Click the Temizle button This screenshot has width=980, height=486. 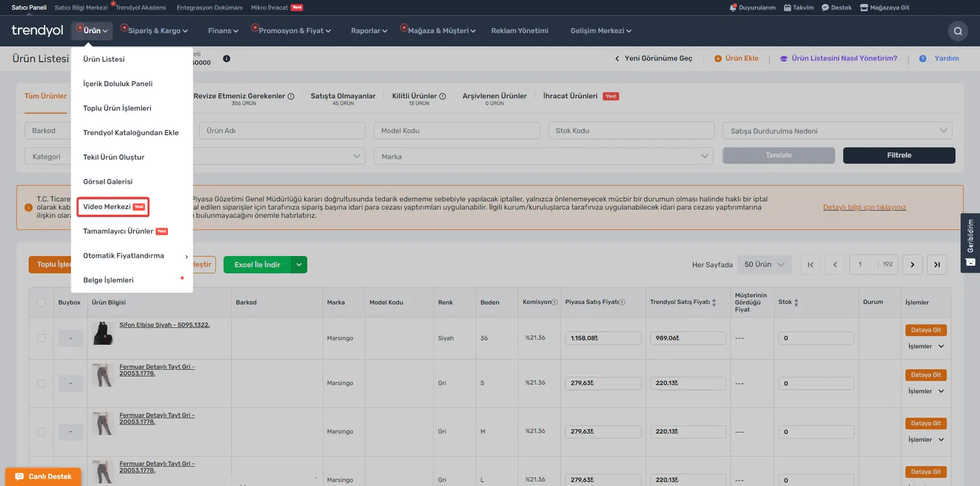(x=778, y=155)
